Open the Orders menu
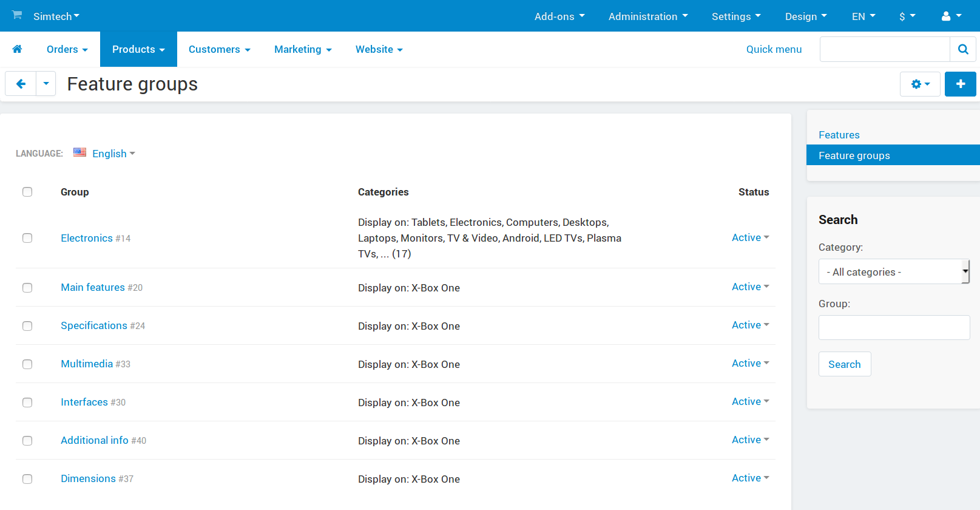The width and height of the screenshot is (980, 510). 67,49
